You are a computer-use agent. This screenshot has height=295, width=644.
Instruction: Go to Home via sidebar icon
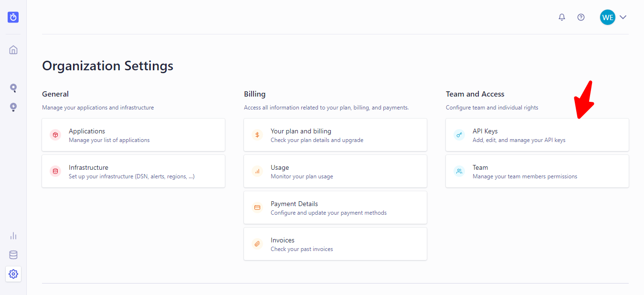coord(13,50)
